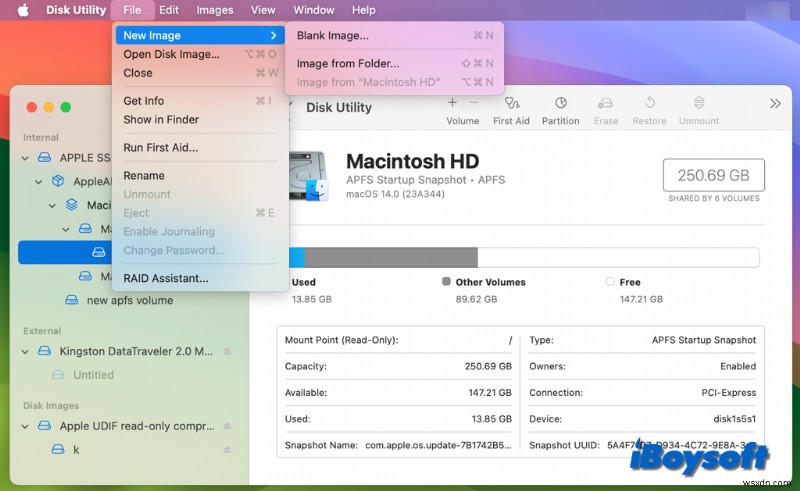Viewport: 800px width, 491px height.
Task: Click Other Volumes gray bar segment
Action: coord(391,257)
